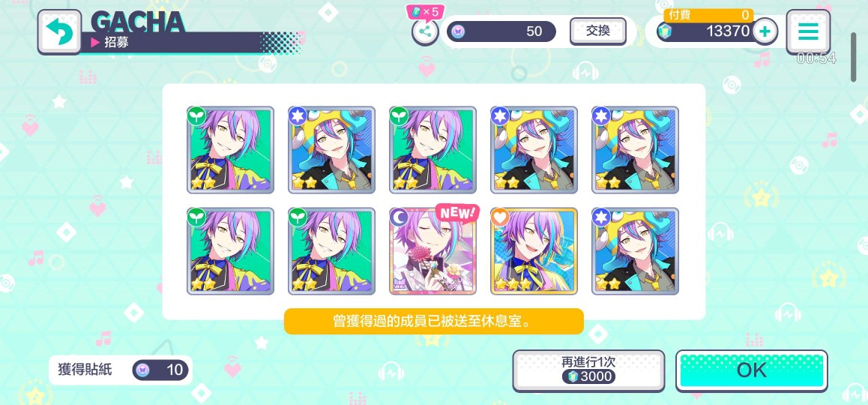Tap the sticker icon next to 獲得貼紙 10
868x405 pixels.
tap(143, 370)
